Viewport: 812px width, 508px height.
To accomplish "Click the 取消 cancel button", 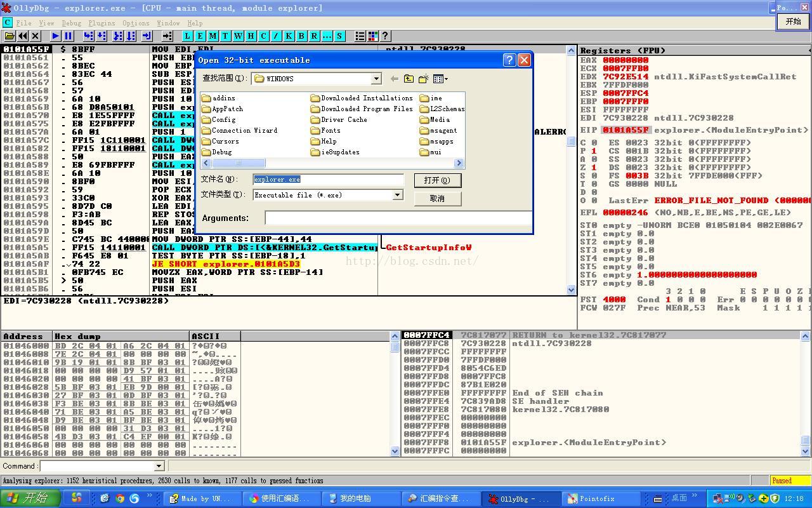I will coord(437,199).
